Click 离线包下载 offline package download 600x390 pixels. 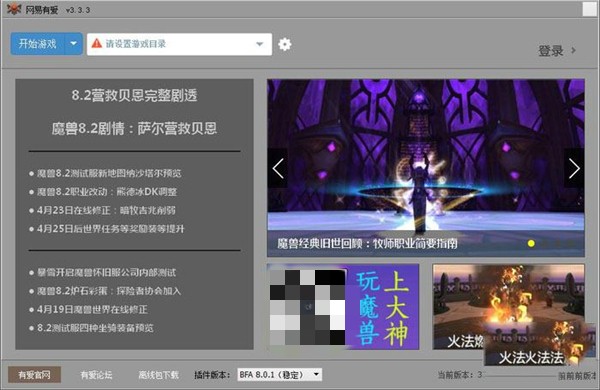[158, 375]
